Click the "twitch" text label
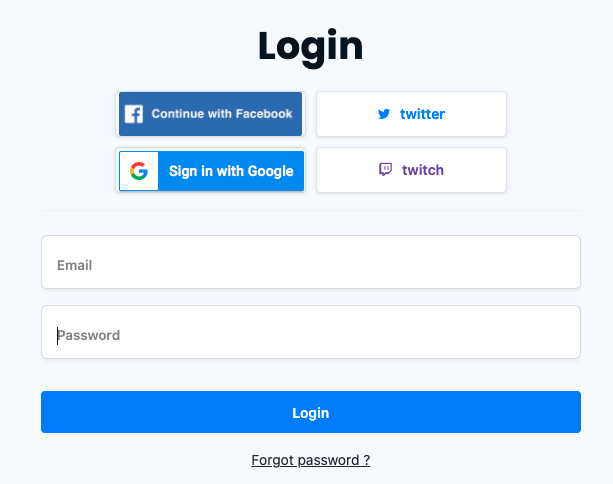Screen dimensions: 613x484 click(423, 170)
